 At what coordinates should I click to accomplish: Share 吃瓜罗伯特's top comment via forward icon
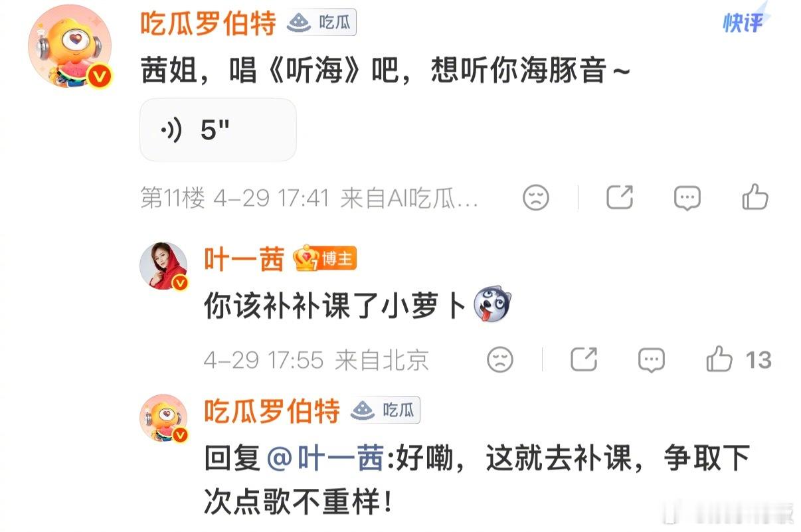pos(620,198)
